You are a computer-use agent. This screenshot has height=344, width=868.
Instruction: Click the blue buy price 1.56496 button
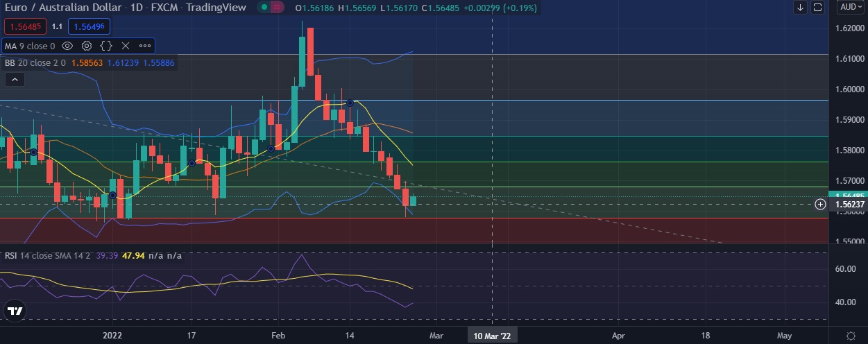[89, 26]
